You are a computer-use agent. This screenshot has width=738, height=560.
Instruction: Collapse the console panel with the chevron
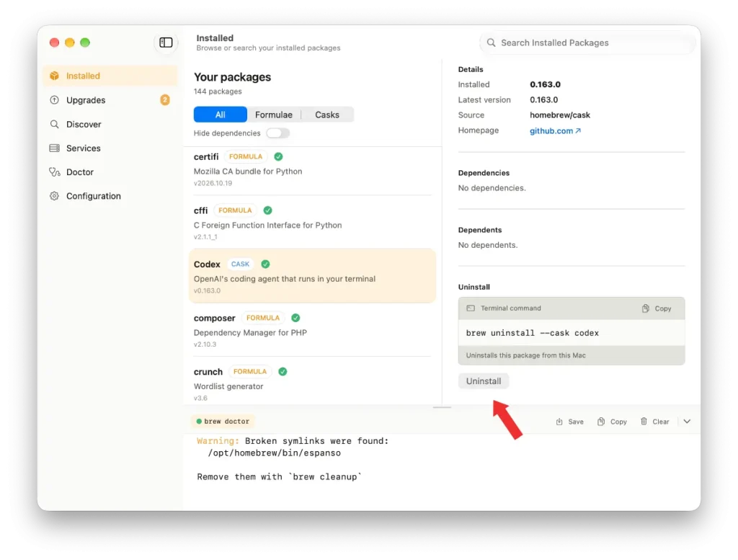pyautogui.click(x=687, y=422)
